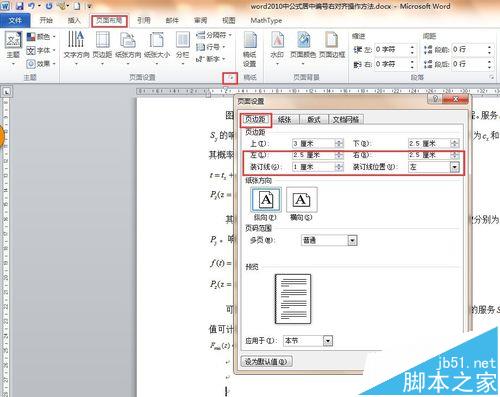Switch to the 页面布局 (Page Layout) tab
Screen dimensions: 500x397
(109, 21)
